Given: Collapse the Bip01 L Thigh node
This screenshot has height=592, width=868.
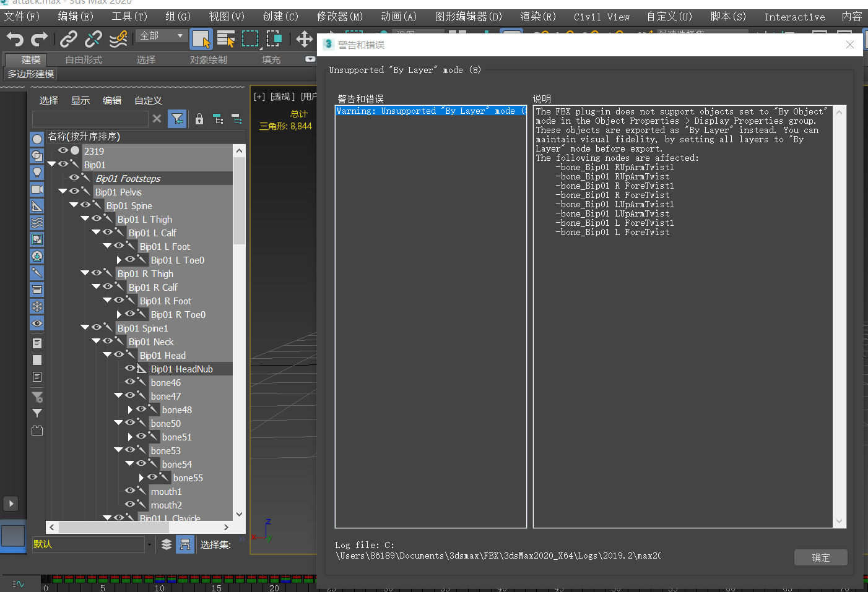Looking at the screenshot, I should click(85, 218).
